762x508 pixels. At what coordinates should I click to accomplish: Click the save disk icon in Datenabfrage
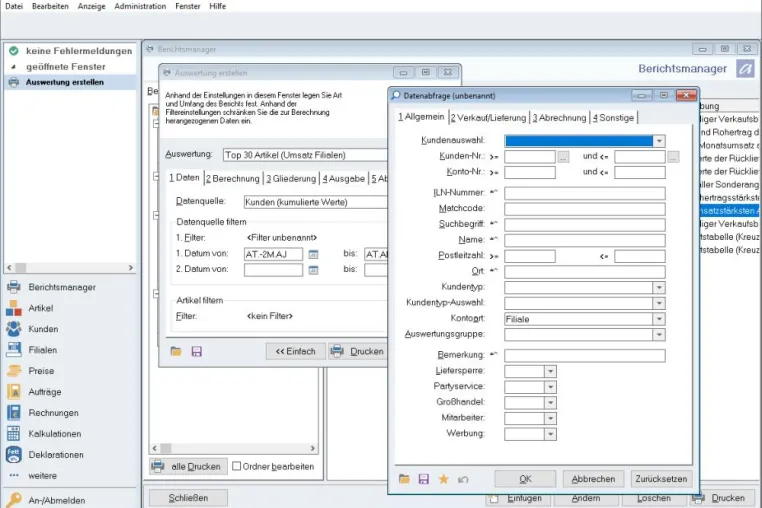point(424,479)
